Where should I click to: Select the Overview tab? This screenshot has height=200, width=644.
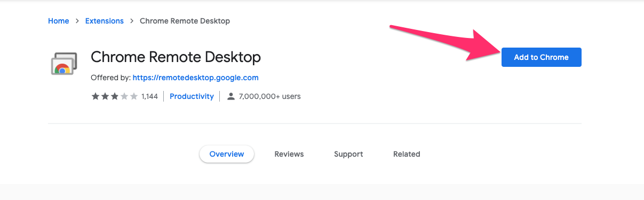tap(227, 154)
